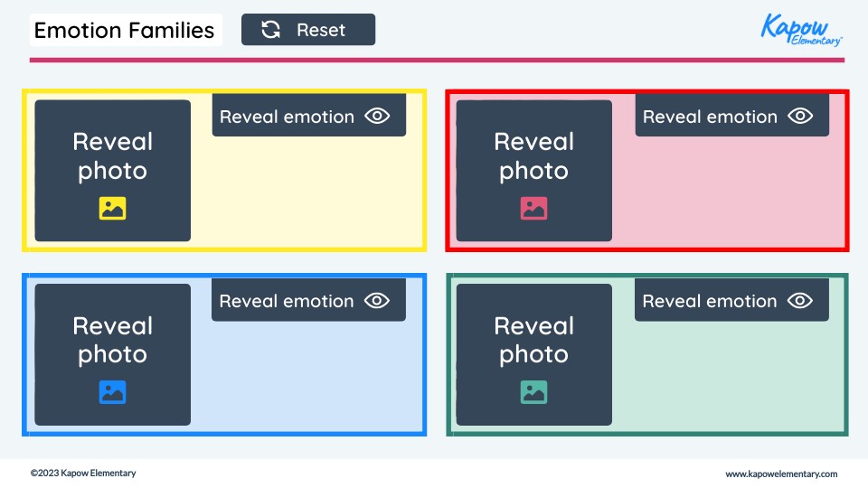Reveal the emotion text in the red panel
Screen dimensions: 868x488
click(x=710, y=117)
